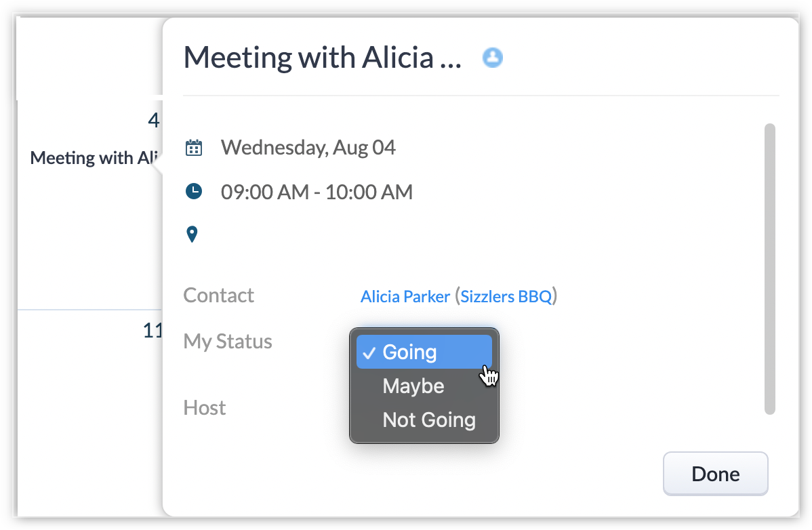This screenshot has height=530, width=812.
Task: Click the My Status field label
Action: [228, 341]
